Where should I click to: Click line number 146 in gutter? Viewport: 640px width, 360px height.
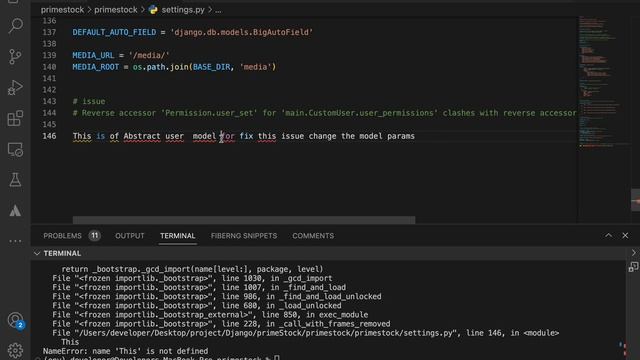coord(49,136)
